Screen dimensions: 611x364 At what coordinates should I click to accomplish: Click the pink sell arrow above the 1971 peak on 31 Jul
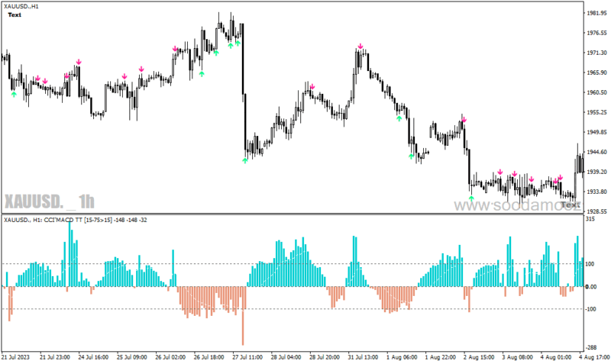pos(360,47)
